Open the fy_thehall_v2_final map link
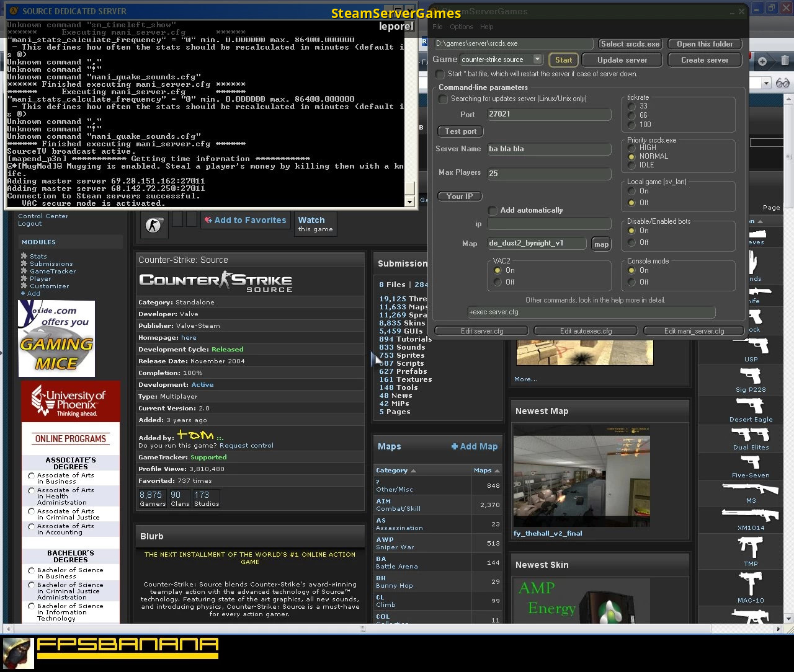Viewport: 794px width, 672px height. click(548, 533)
